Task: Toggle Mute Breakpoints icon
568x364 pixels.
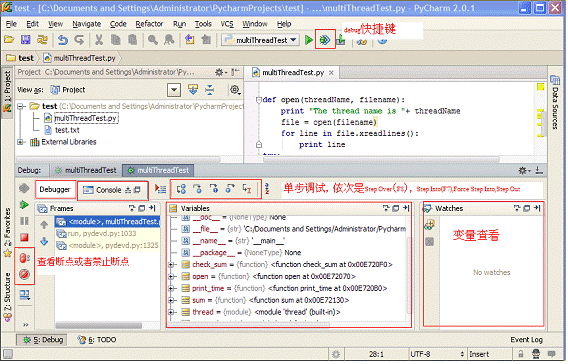Action: (x=25, y=275)
